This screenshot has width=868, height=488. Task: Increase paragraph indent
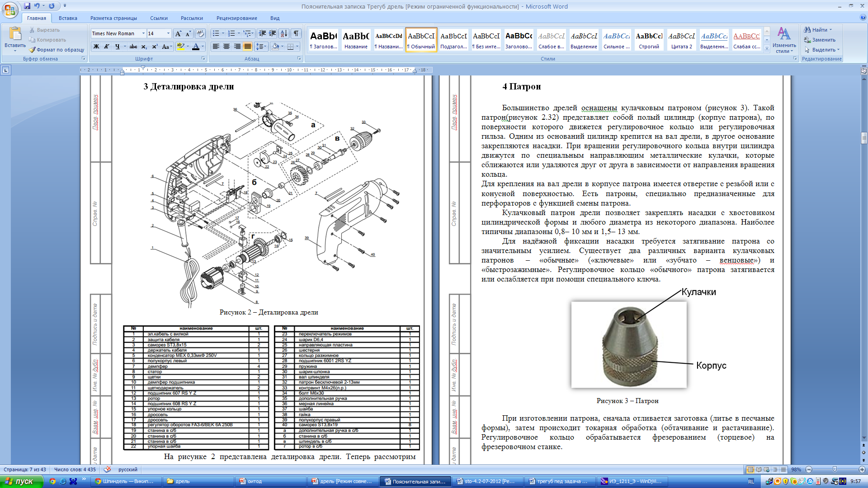tap(273, 33)
